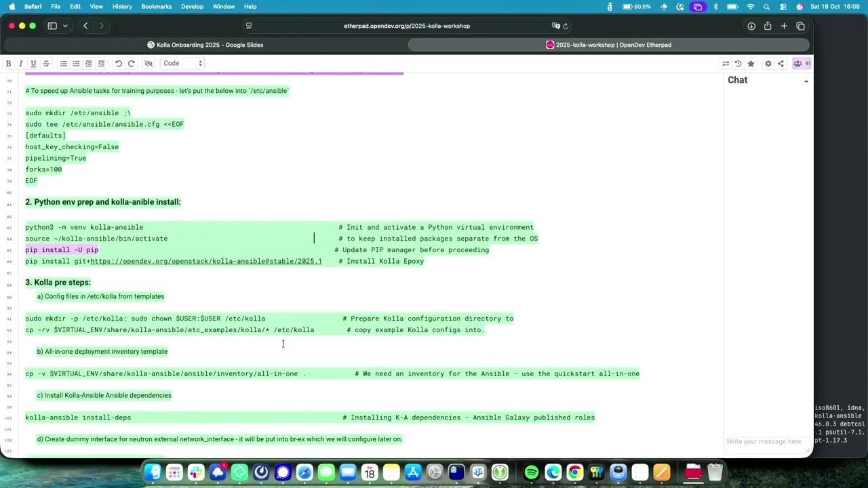Toggle italic formatting in Etherpad toolbar
The height and width of the screenshot is (488, 868).
point(20,63)
